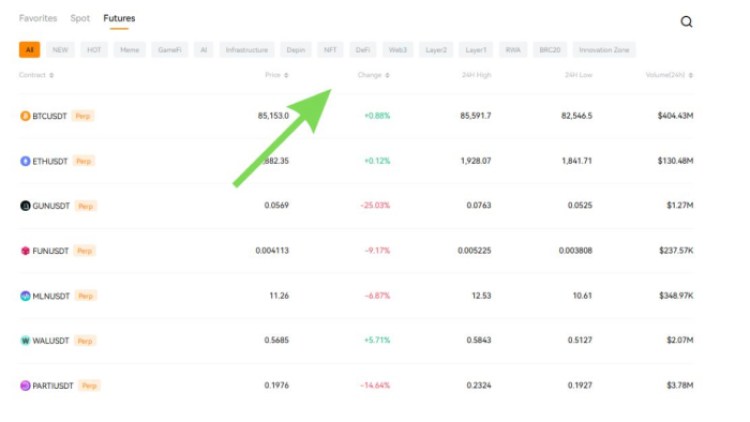Image resolution: width=750 pixels, height=422 pixels.
Task: Click the Perp badge beside GUNUSDT
Action: (x=86, y=206)
